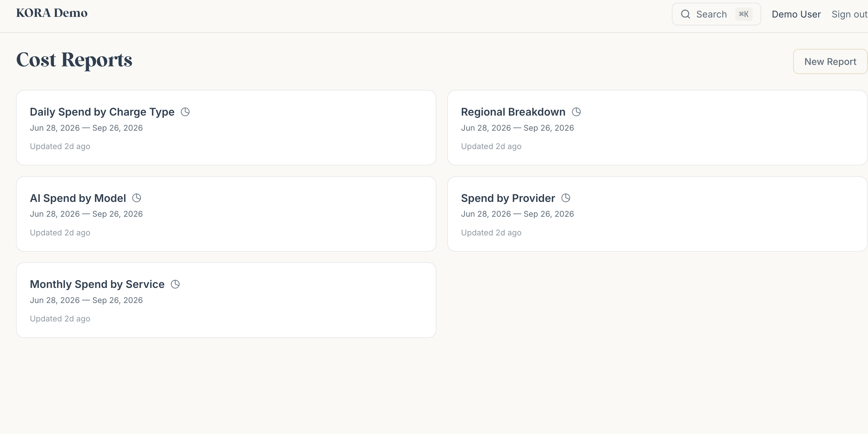Open the Regional Breakdown report

pos(657,128)
